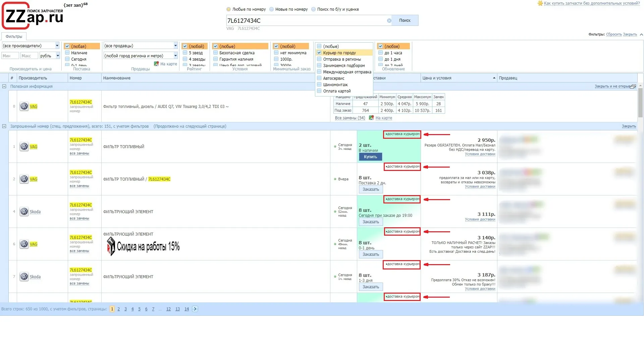Click the overlapping-windows icon in the info header

(x=633, y=86)
